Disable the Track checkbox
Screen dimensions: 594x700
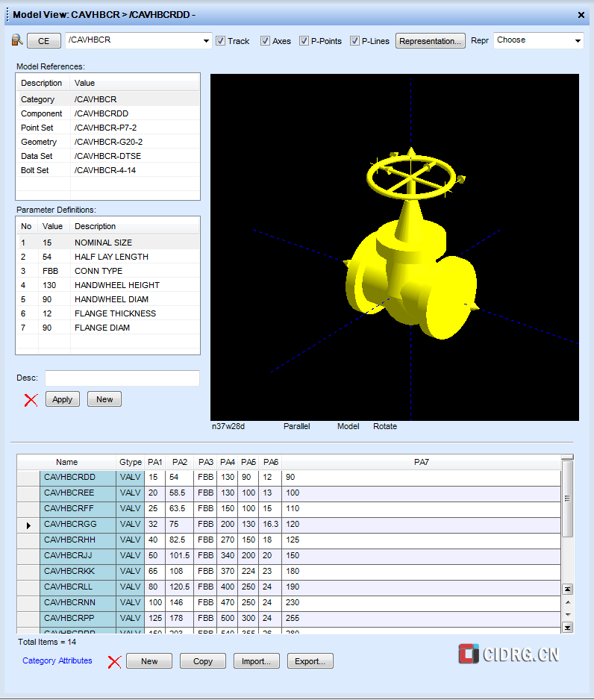(220, 41)
